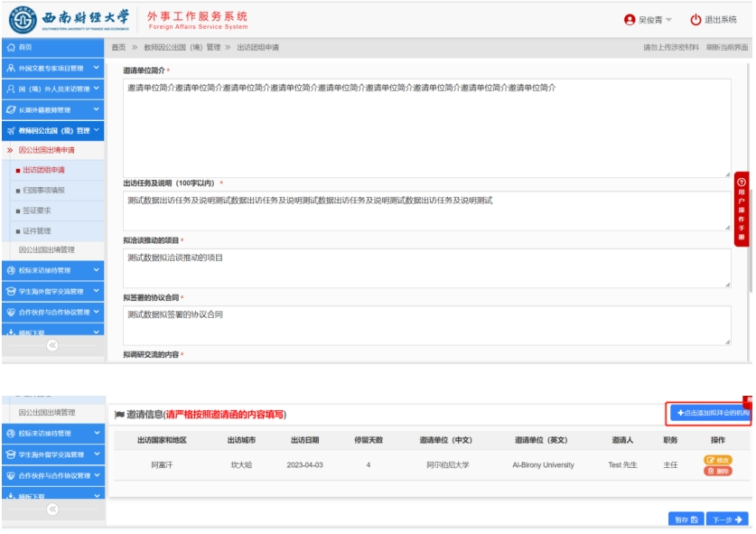Select 签证要求 in the sidebar

point(37,211)
